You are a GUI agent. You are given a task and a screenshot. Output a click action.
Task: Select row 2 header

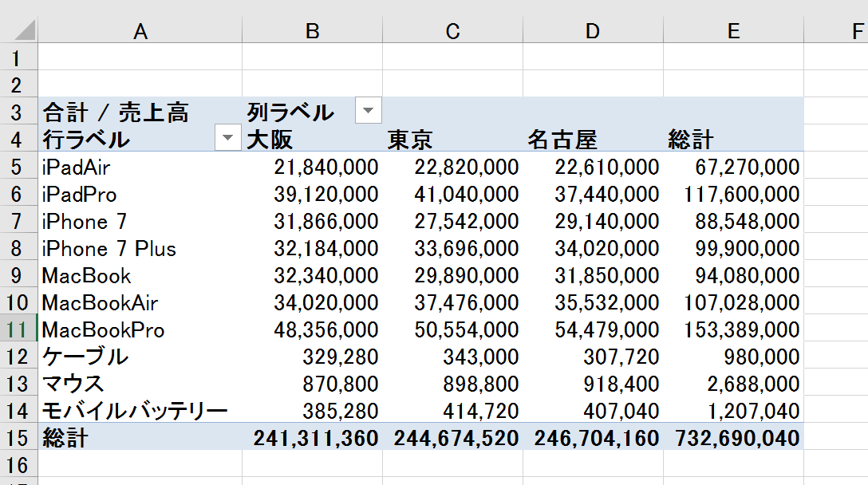(18, 84)
